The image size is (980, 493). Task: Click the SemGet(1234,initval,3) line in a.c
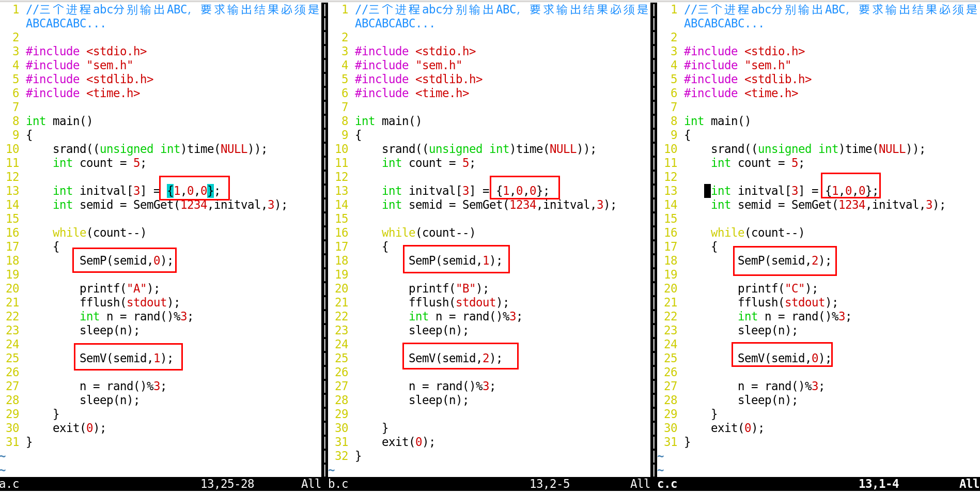[170, 205]
